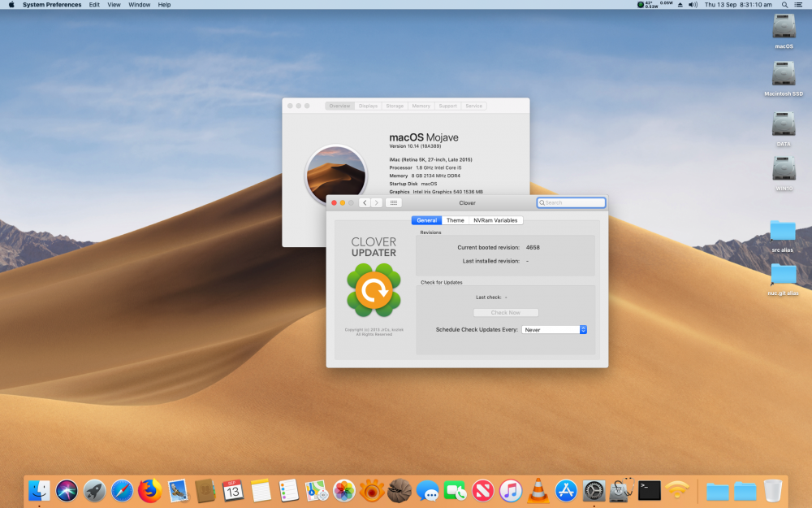
Task: Open Macintosh SSD drive on desktop
Action: coord(784,74)
